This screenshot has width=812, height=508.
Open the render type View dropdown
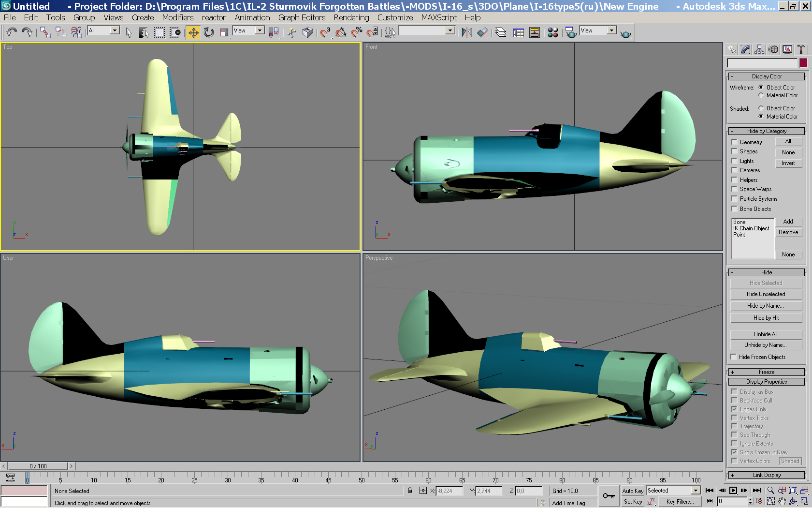pos(598,30)
